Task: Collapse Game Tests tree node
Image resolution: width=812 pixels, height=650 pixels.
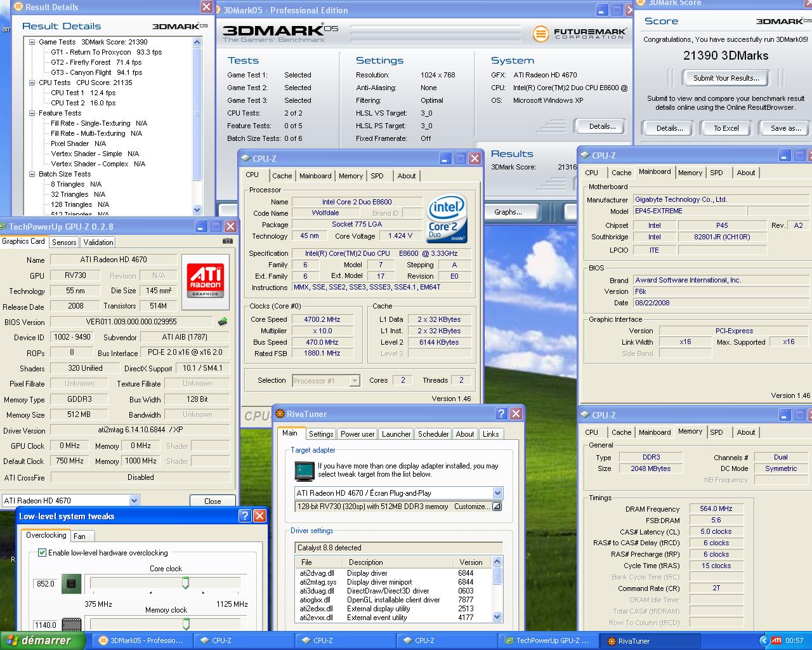Action: pos(32,42)
